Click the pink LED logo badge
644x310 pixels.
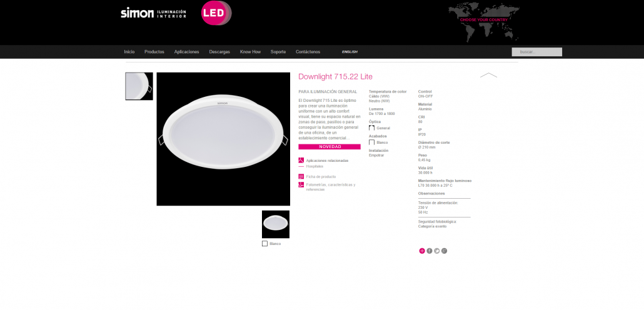[216, 13]
